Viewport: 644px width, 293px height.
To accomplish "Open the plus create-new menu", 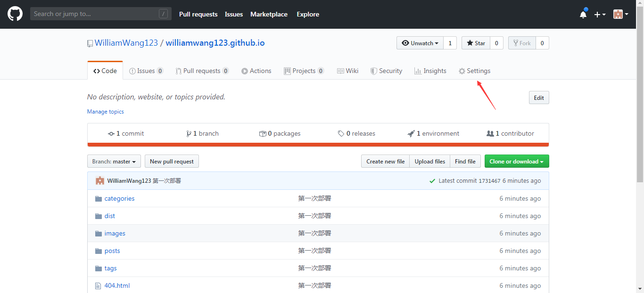I will [x=600, y=15].
